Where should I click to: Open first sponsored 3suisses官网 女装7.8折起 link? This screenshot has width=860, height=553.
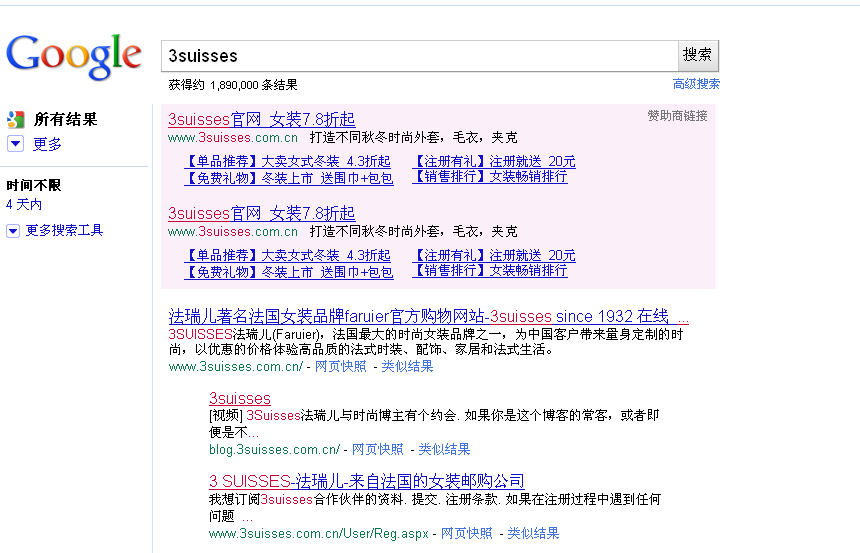coord(262,119)
